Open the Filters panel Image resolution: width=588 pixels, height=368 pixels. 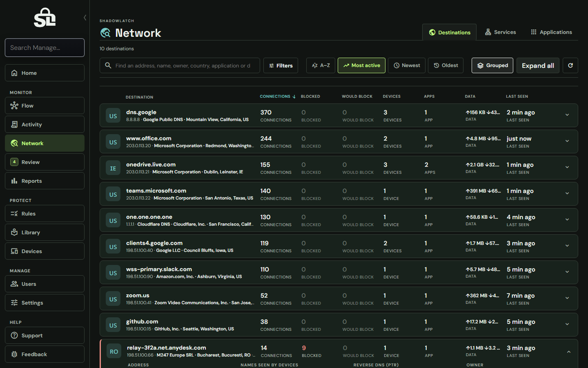click(281, 65)
